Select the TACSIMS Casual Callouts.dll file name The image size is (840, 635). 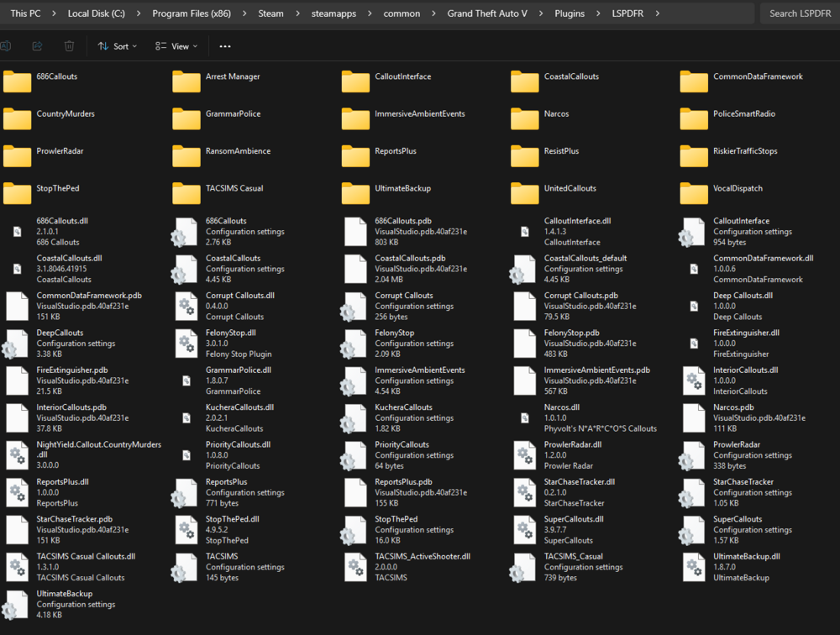coord(86,557)
